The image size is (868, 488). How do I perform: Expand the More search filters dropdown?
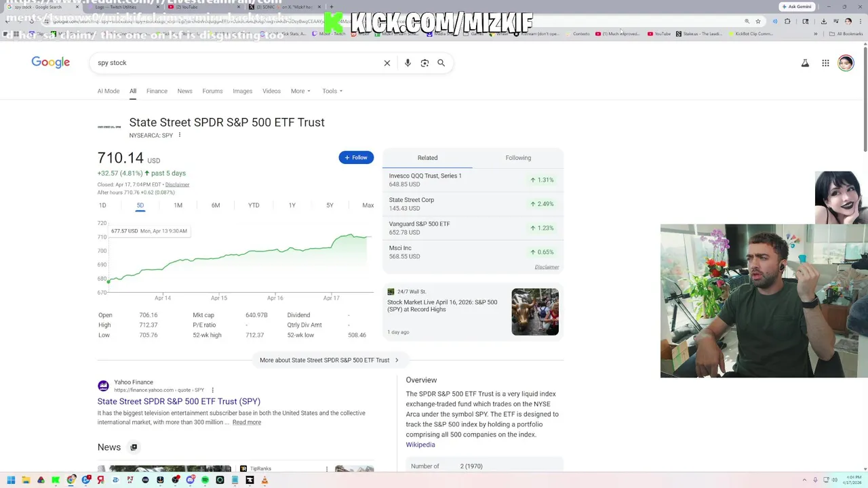(300, 91)
